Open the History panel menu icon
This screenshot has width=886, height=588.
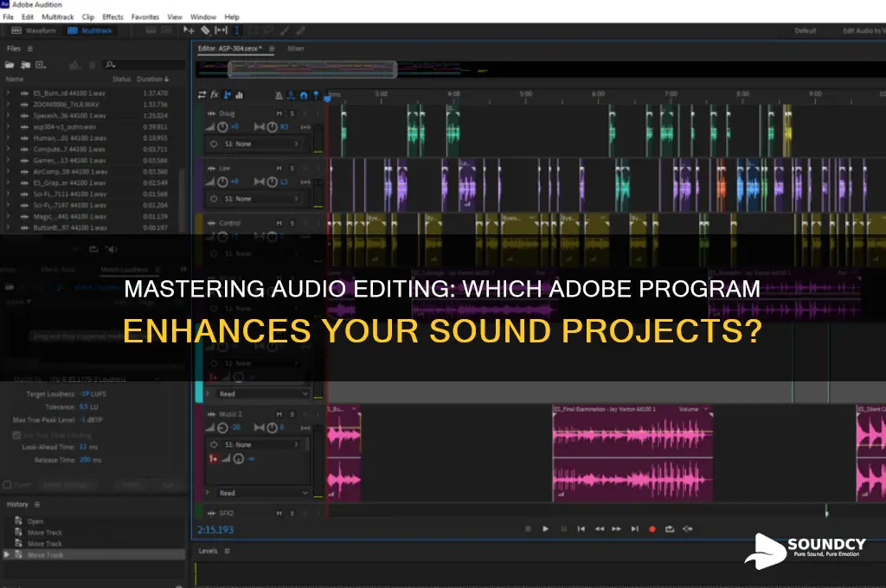(x=37, y=504)
